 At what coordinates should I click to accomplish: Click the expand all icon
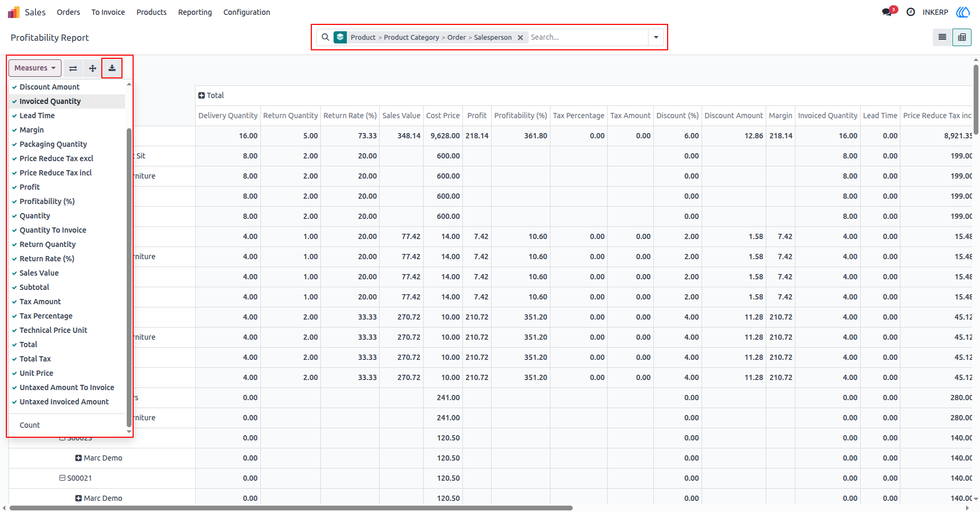point(92,68)
